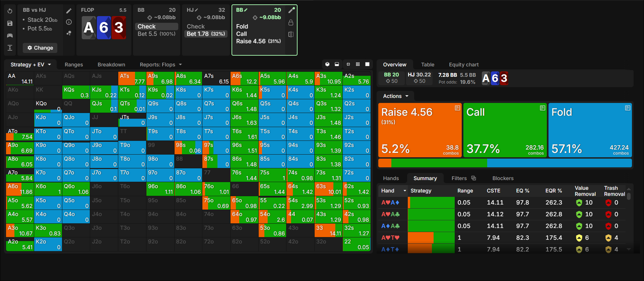Click the save (floppy disk) icon
Image resolution: width=644 pixels, height=281 pixels.
click(x=10, y=23)
